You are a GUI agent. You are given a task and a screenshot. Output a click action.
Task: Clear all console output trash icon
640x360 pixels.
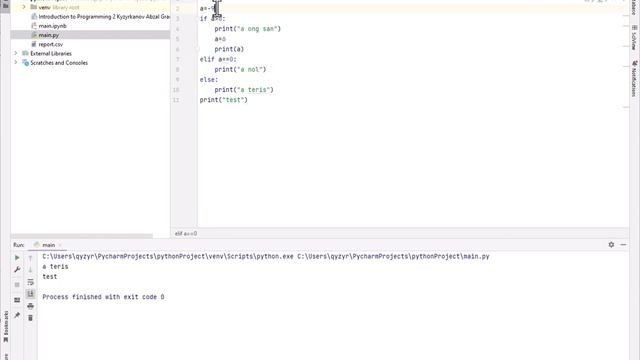pos(31,318)
